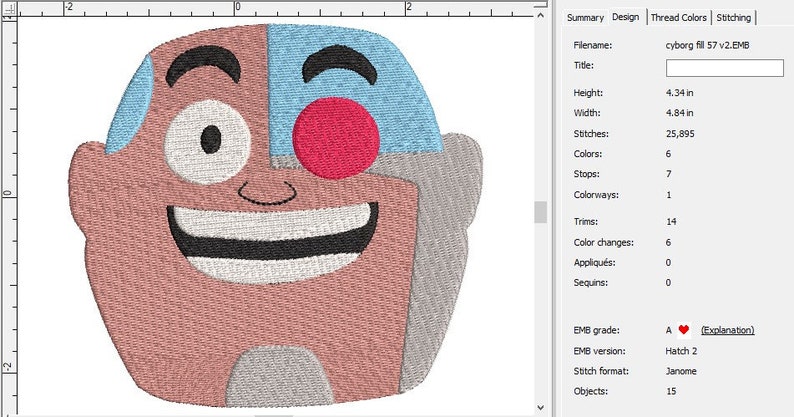Click the vertical scrollbar down arrow
The width and height of the screenshot is (794, 417).
540,407
